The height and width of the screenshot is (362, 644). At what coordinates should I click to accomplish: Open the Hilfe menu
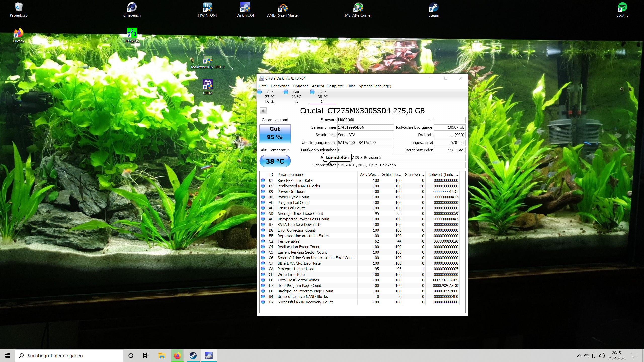351,86
